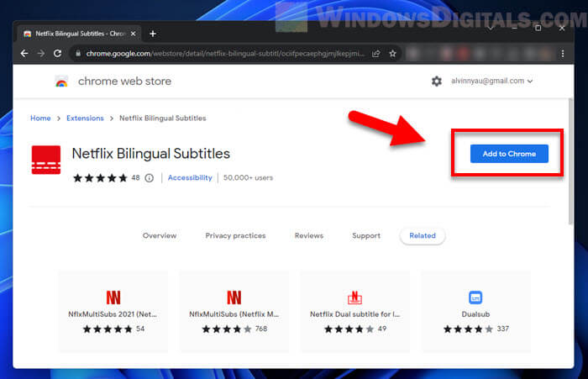Click the Netflix Bilingual Subtitles breadcrumb text
The height and width of the screenshot is (379, 588).
[x=163, y=118]
